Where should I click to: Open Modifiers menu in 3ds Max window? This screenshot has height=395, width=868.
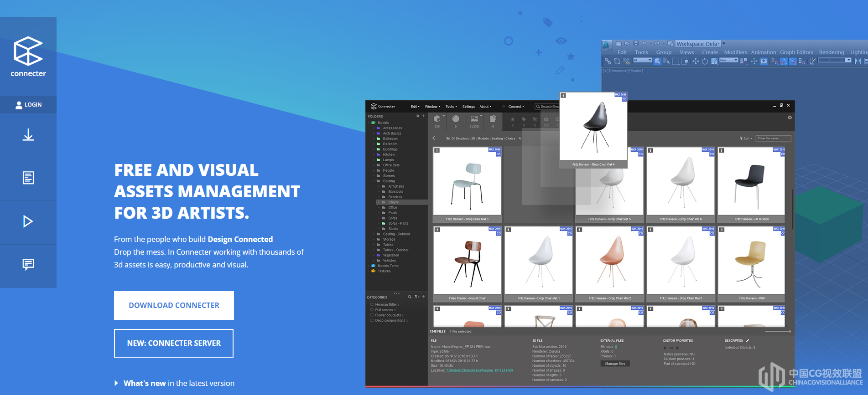[x=736, y=52]
